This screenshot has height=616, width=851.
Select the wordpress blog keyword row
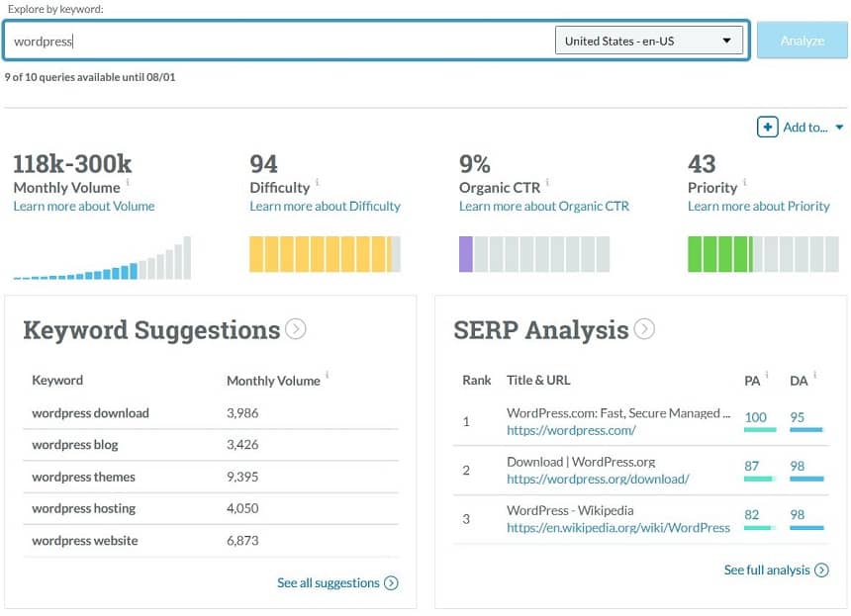coord(211,445)
